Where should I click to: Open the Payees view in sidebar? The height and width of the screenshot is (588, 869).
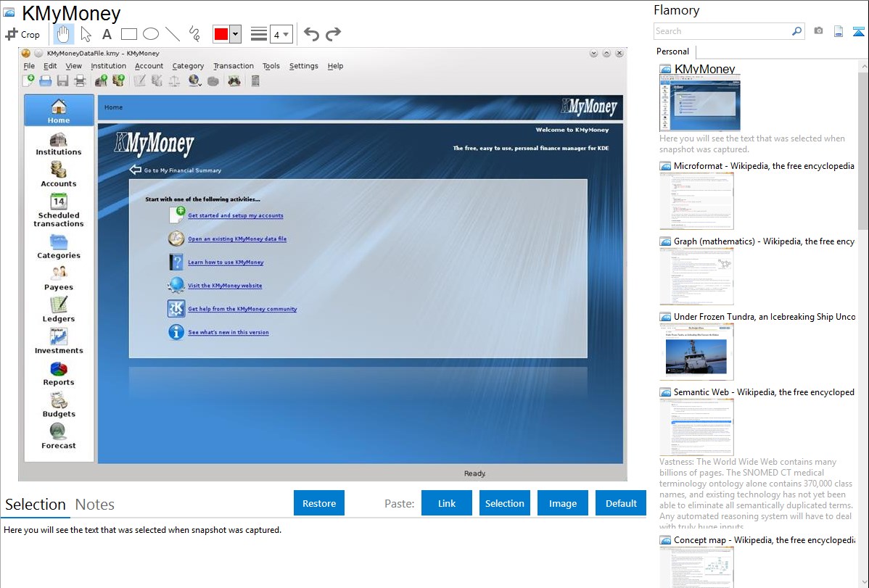tap(59, 278)
